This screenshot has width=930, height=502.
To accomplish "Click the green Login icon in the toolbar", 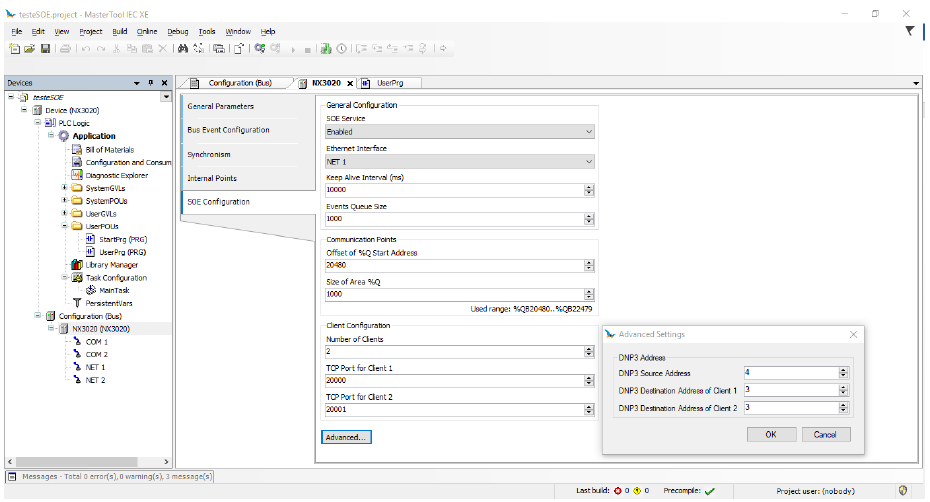I will [326, 49].
